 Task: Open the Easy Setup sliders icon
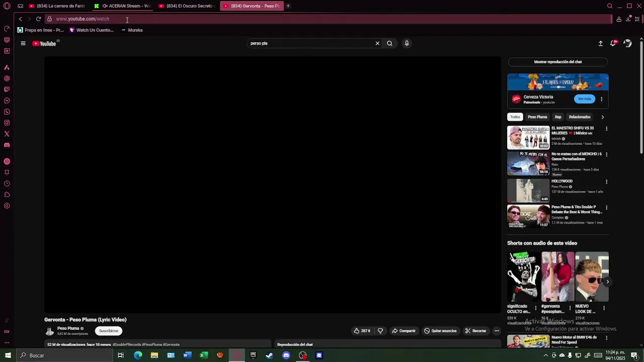coord(637,19)
